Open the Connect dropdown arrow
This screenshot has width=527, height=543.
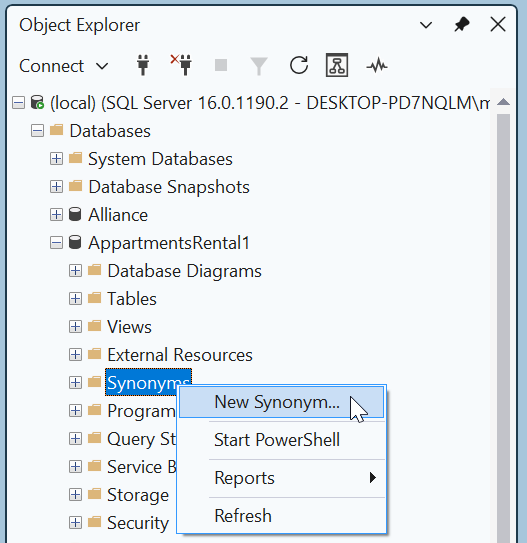tap(102, 66)
